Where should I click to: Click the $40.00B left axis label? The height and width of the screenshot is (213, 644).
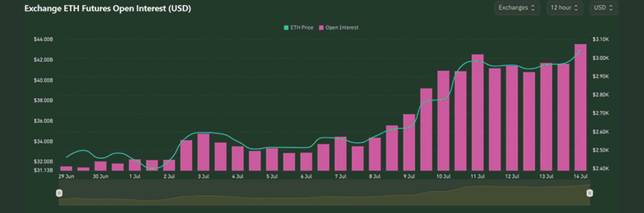click(43, 80)
